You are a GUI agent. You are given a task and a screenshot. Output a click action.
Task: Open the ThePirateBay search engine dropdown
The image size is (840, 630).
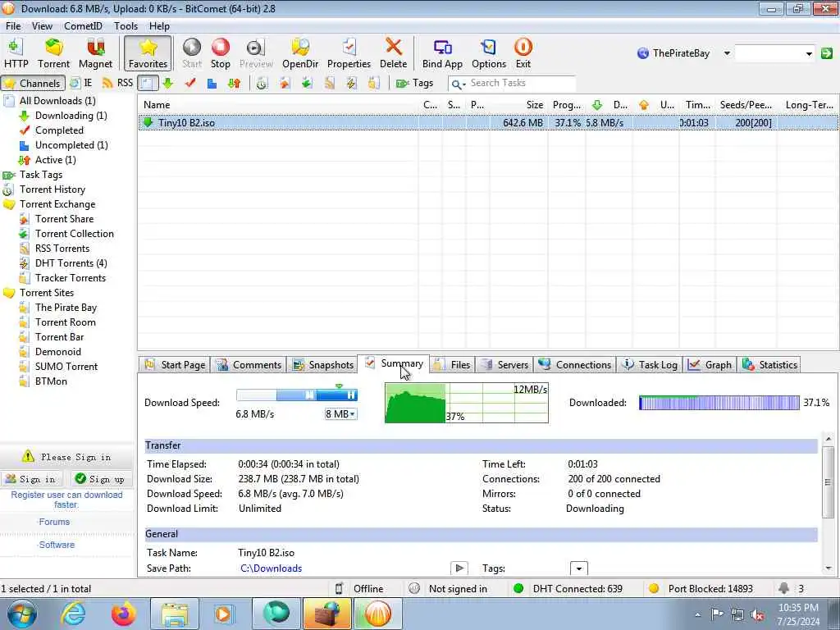point(727,53)
